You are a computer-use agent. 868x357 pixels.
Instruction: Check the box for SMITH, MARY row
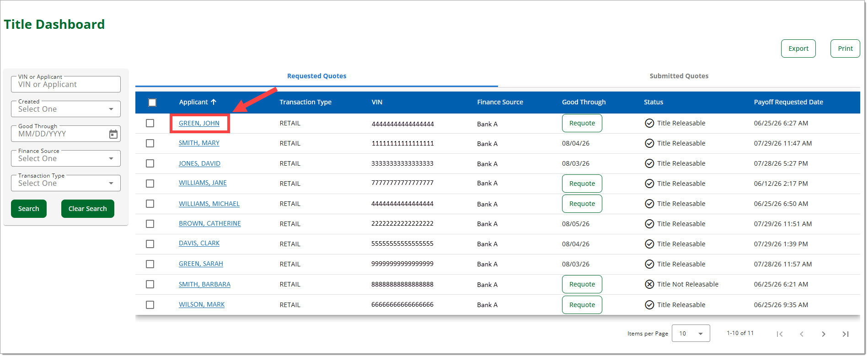(x=150, y=143)
